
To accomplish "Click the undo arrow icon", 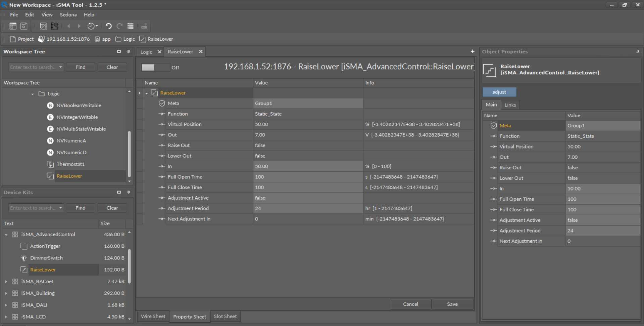I will (108, 26).
